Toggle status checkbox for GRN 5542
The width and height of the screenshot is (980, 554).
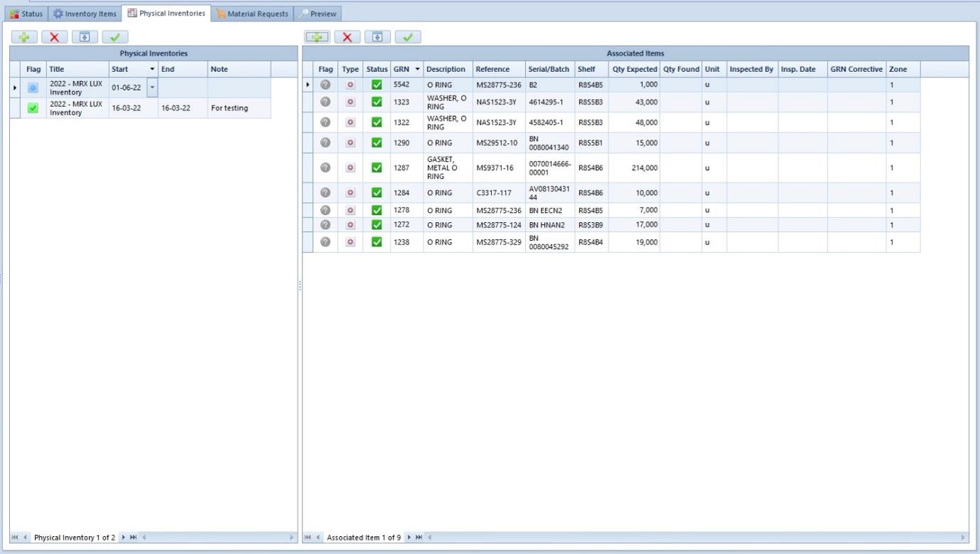(376, 85)
